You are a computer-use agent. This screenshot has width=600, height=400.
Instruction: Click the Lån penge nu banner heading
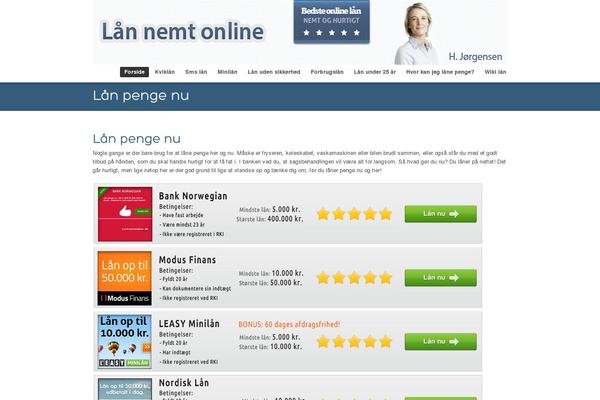[x=141, y=96]
